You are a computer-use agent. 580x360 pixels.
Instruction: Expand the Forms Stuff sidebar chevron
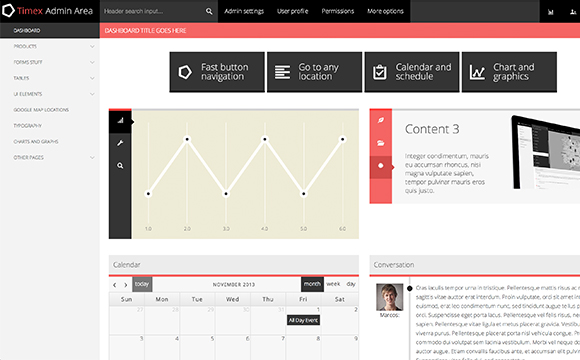[92, 62]
